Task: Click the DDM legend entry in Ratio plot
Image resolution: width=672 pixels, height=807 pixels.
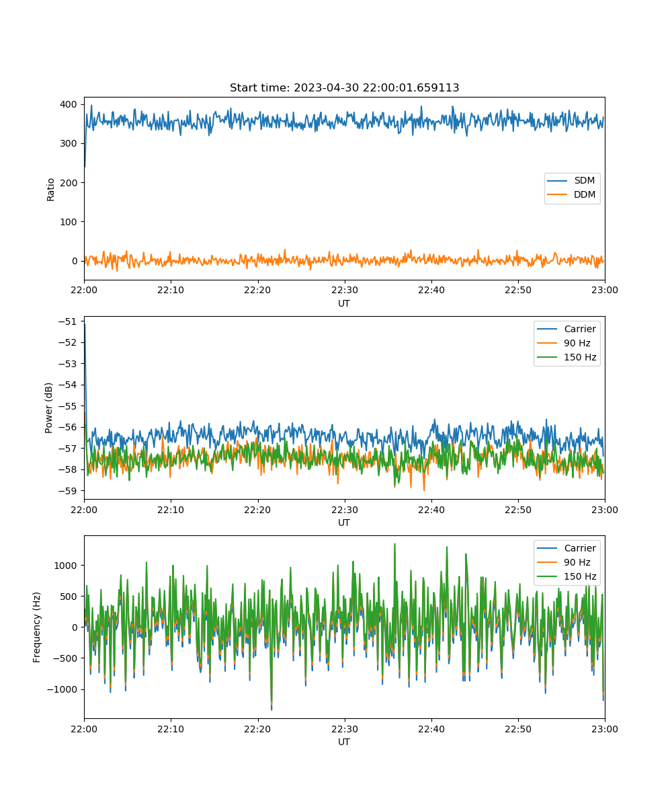Action: pos(584,195)
